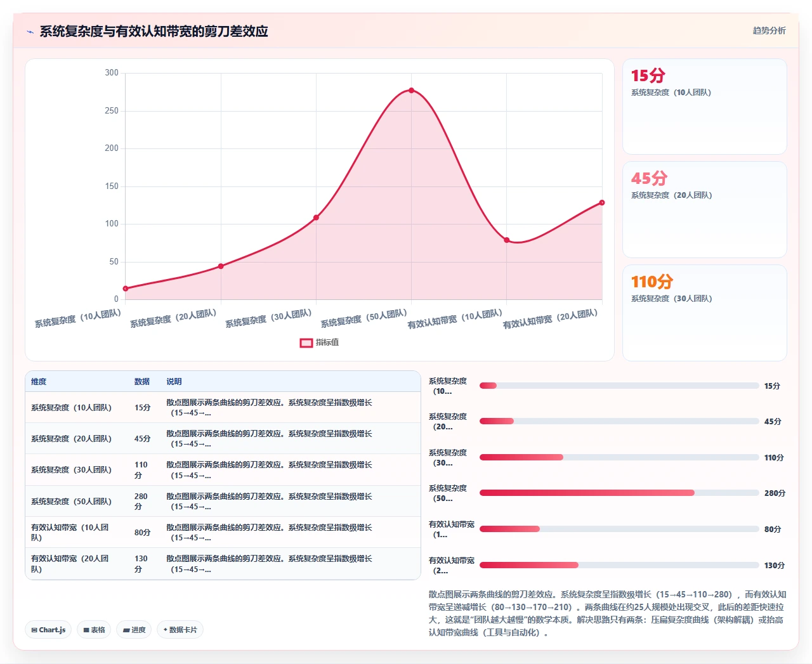Click the chart point for 系统复杂度（10人团队）
Viewport: 812px width, 664px height.
point(126,289)
